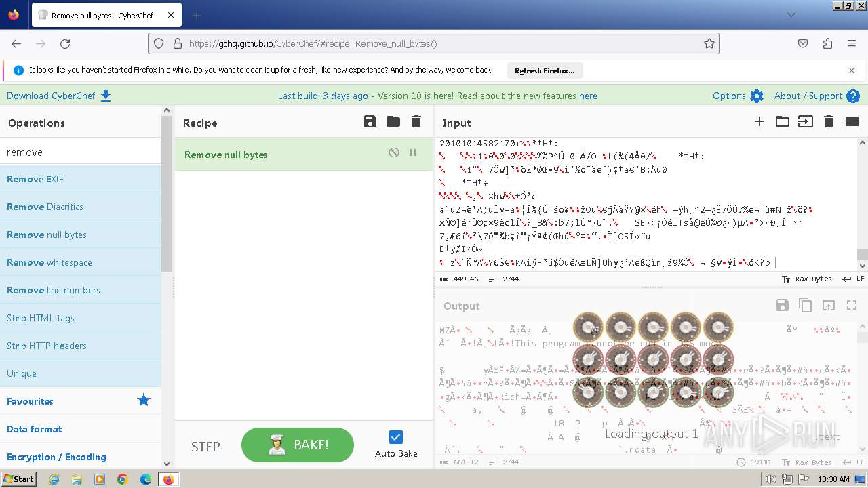Save output to file icon

coord(782,305)
